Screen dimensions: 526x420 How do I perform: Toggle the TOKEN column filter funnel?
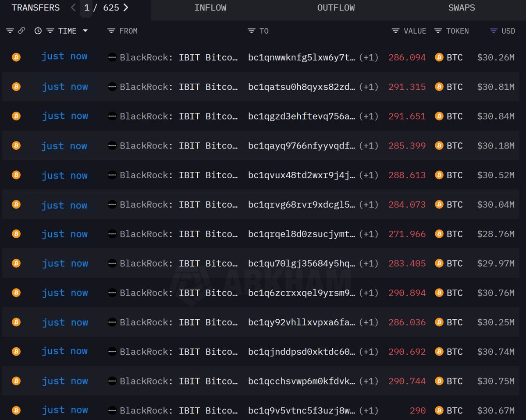pyautogui.click(x=437, y=31)
